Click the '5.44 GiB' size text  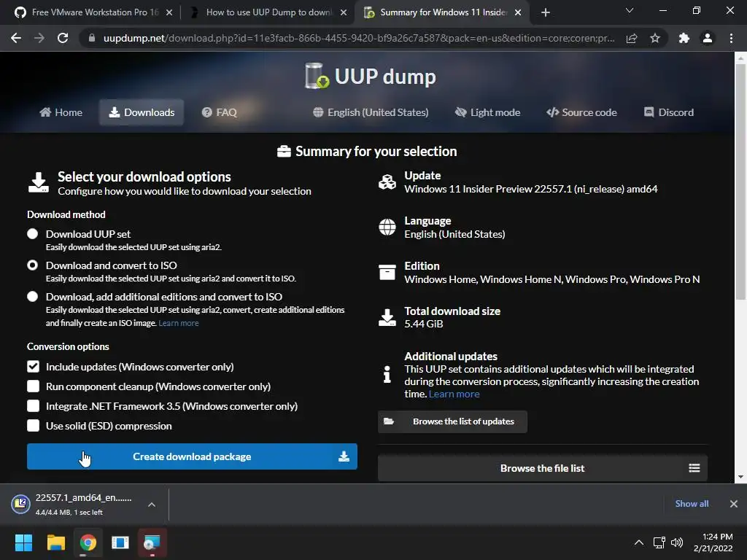click(x=424, y=324)
